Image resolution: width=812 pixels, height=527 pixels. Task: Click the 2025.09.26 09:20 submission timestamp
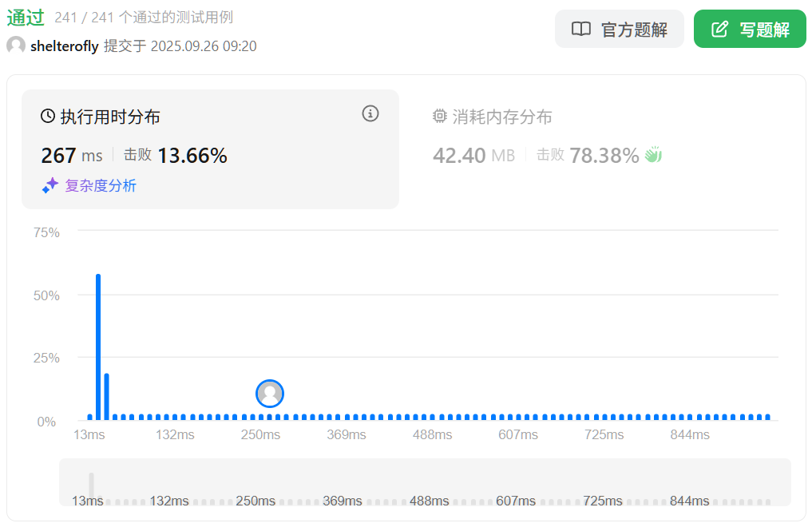coord(204,46)
